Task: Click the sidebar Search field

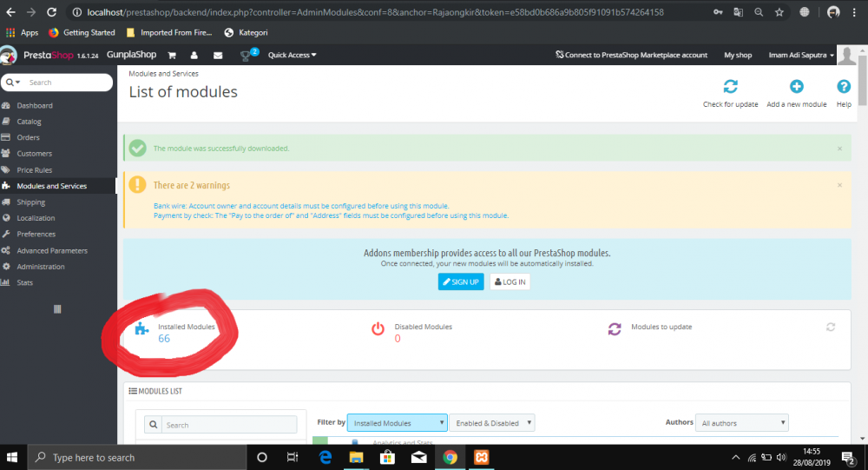Action: [68, 82]
